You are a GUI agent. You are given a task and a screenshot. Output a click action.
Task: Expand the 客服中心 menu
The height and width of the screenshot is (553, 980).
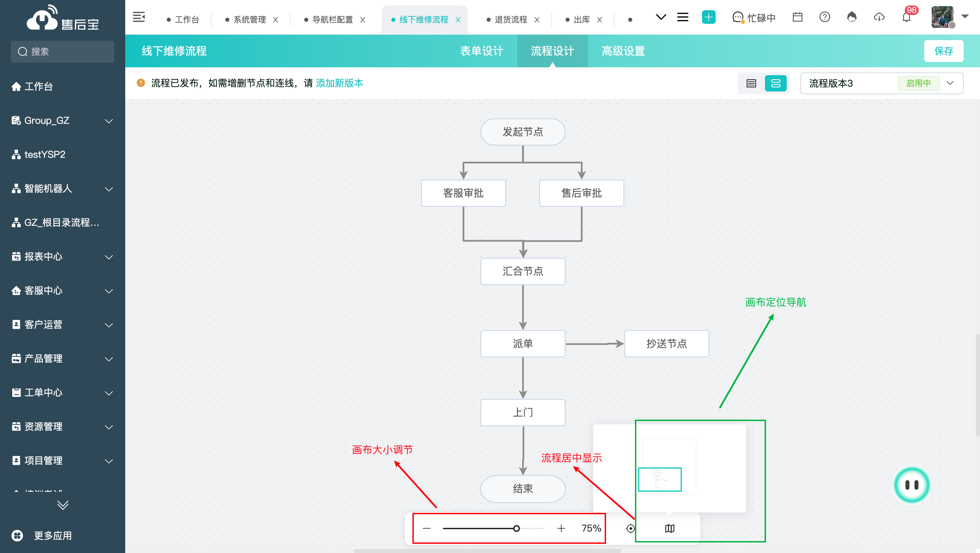(109, 291)
